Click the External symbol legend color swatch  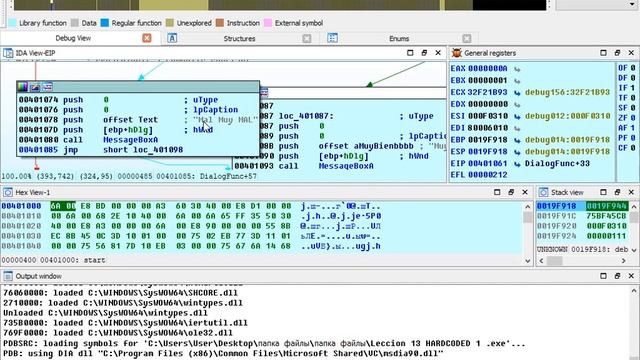tap(268, 23)
